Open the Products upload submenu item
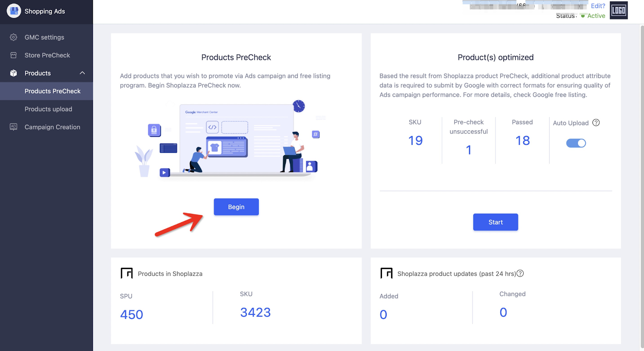The height and width of the screenshot is (351, 644). click(46, 109)
